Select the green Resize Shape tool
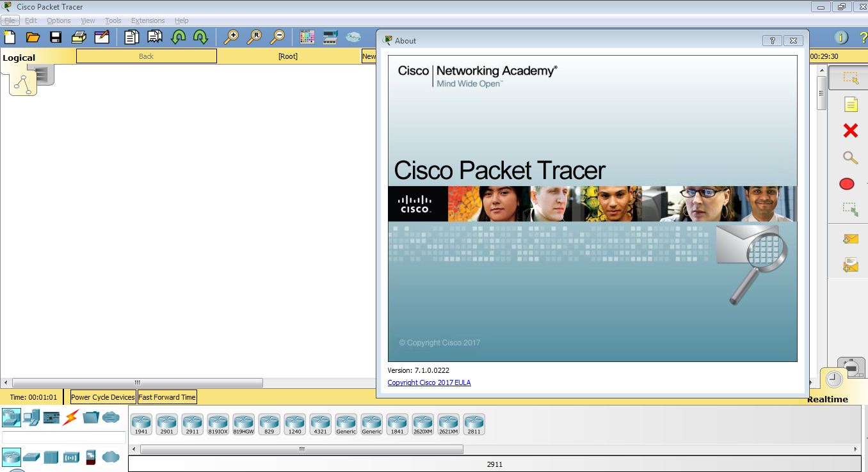Viewport: 868px width, 472px height. (850, 209)
